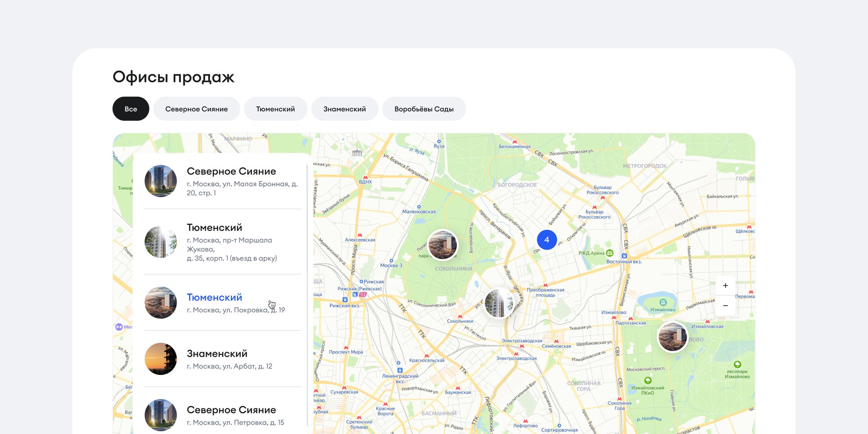Click the ВДНХ metro station icon
868x434 pixels.
tap(365, 177)
